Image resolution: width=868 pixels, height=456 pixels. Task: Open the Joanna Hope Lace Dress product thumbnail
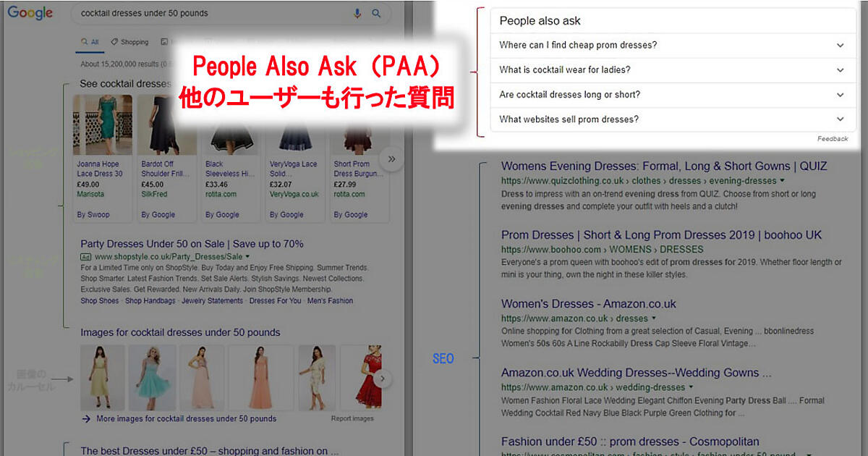click(x=102, y=124)
